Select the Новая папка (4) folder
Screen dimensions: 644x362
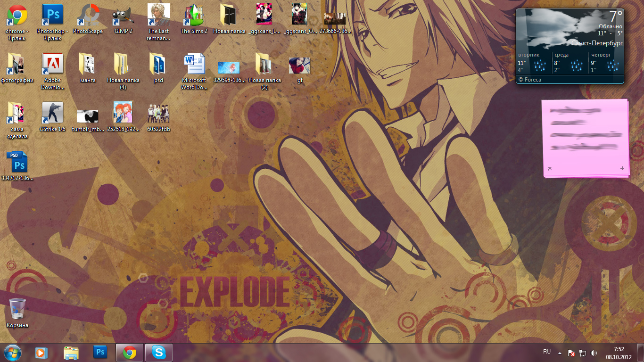point(123,71)
